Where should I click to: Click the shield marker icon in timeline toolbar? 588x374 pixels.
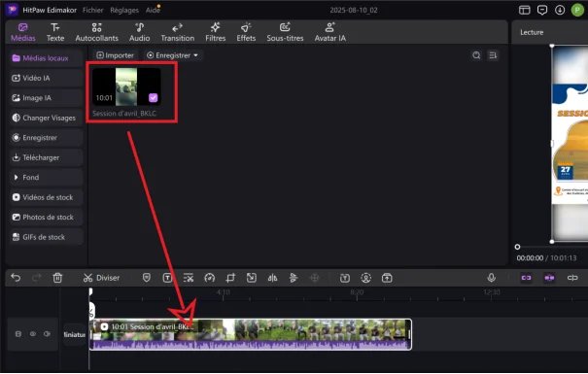[147, 278]
